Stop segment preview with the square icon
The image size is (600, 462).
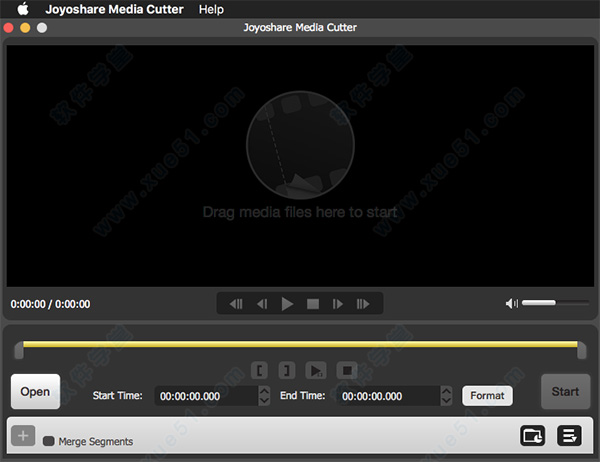click(x=347, y=371)
